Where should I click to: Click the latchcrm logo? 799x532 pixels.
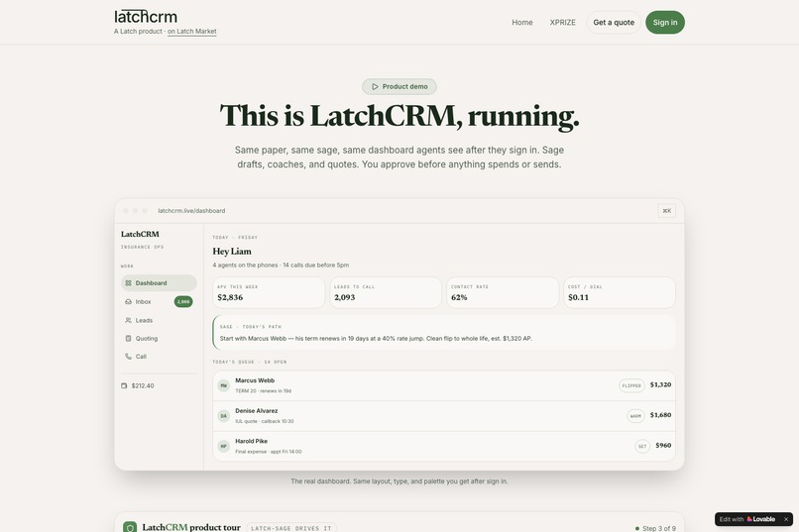click(x=146, y=16)
